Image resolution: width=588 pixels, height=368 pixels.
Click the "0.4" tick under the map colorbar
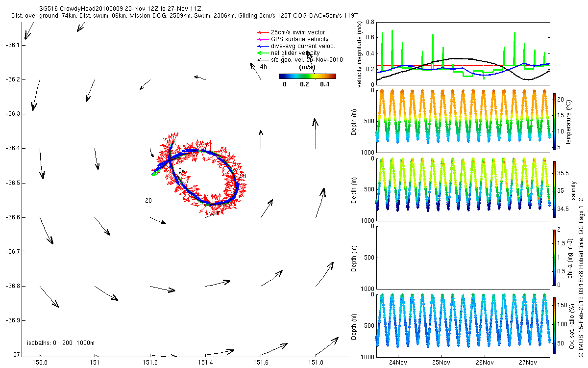[x=324, y=84]
